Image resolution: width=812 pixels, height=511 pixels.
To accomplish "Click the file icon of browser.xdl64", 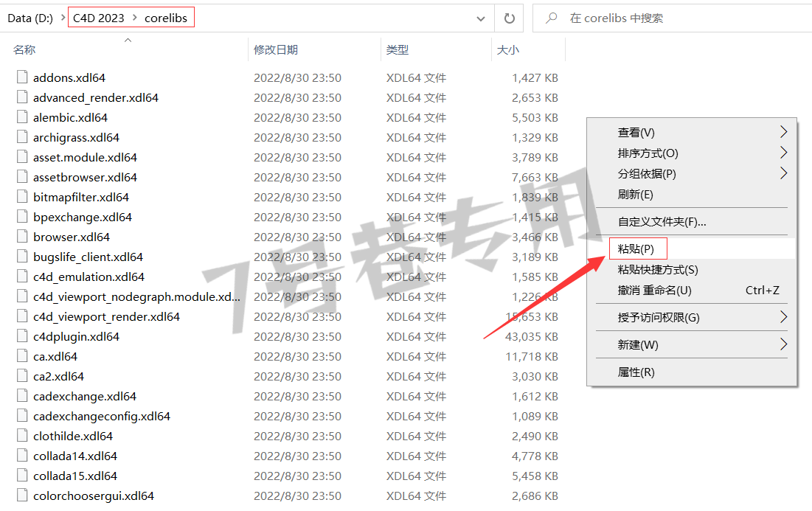I will click(x=21, y=237).
